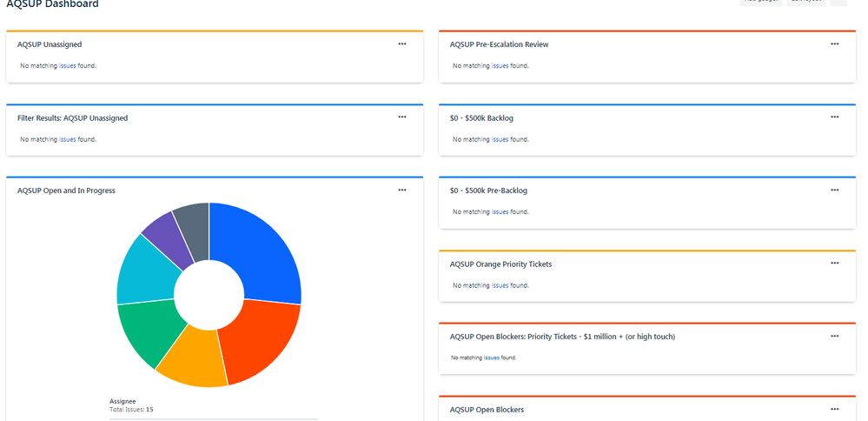Click the Filter Results: AQSUP Unassigned title
The image size is (868, 421).
coord(72,118)
